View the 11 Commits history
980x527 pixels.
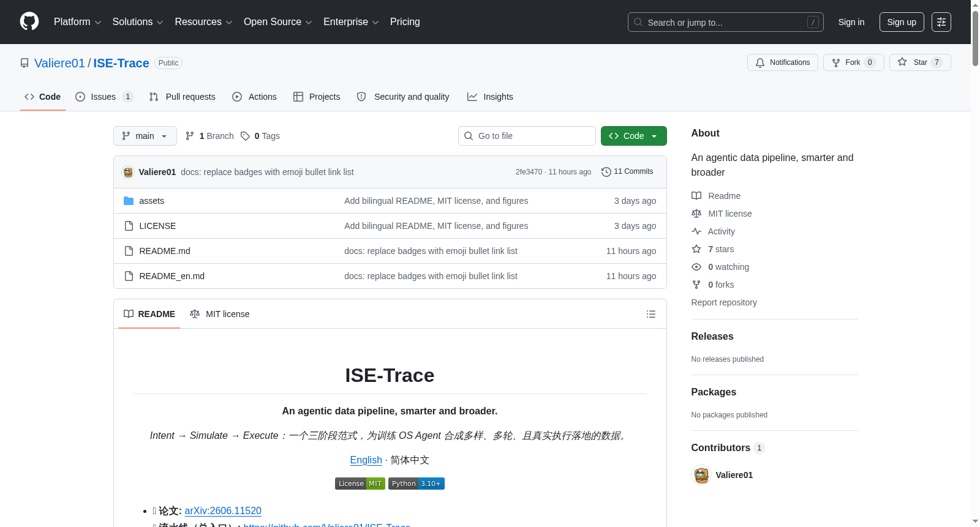(x=627, y=172)
